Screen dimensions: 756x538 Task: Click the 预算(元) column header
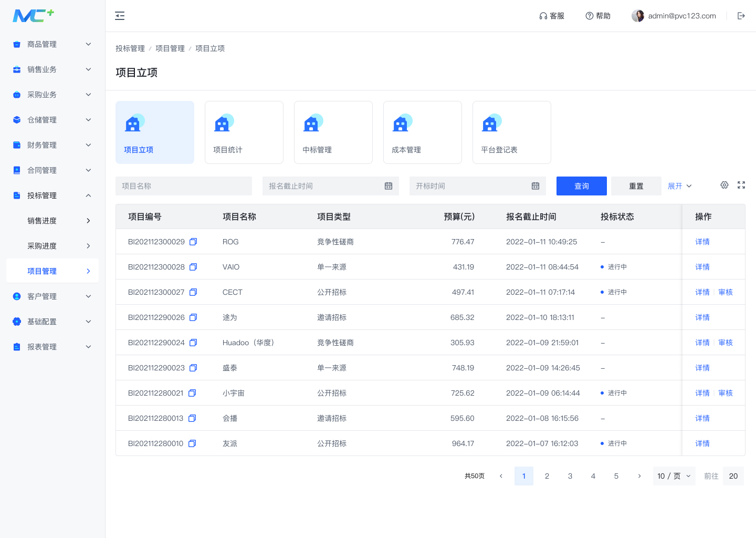(x=459, y=216)
